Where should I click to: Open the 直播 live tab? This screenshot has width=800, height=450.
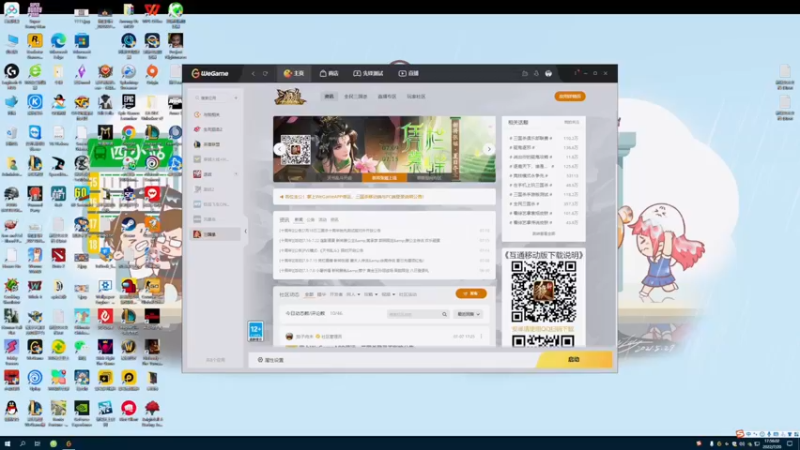(x=409, y=73)
